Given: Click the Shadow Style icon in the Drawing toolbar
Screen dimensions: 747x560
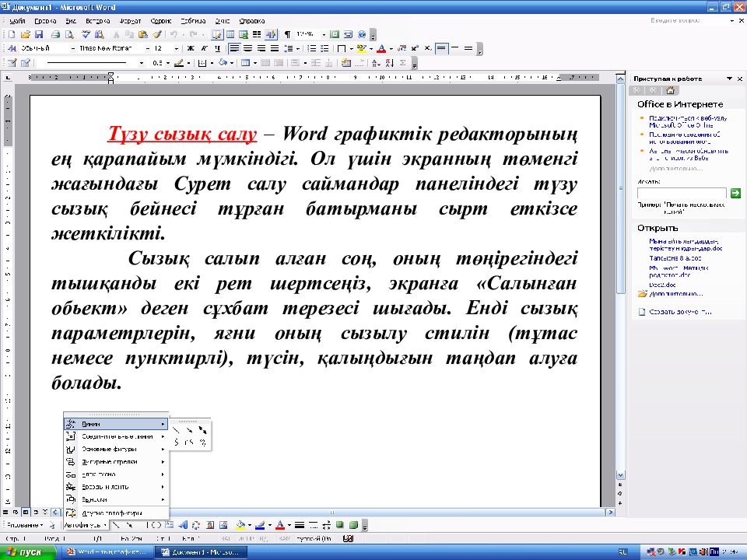Looking at the screenshot, I should coord(340,525).
